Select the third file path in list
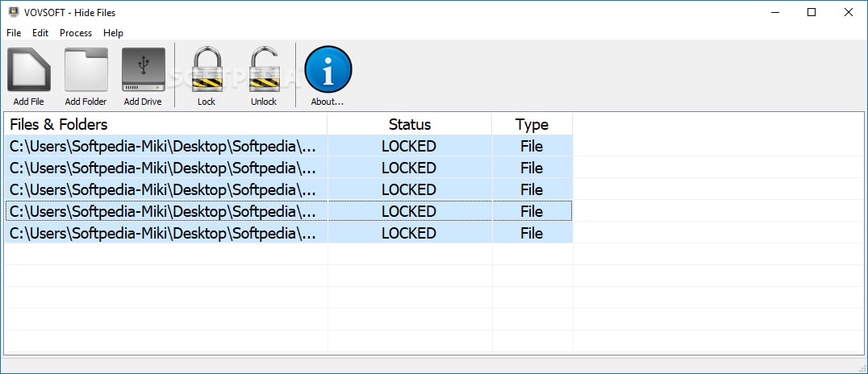Viewport: 868px width, 374px height. [x=165, y=189]
